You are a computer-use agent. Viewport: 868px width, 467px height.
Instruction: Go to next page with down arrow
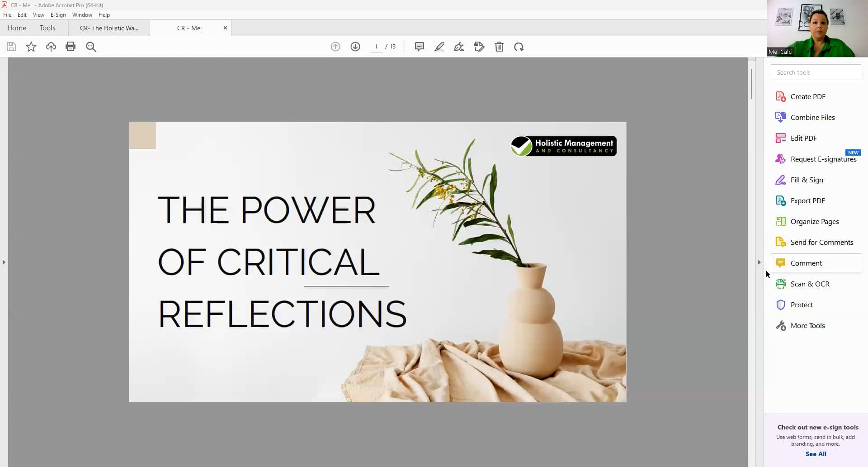pyautogui.click(x=355, y=46)
